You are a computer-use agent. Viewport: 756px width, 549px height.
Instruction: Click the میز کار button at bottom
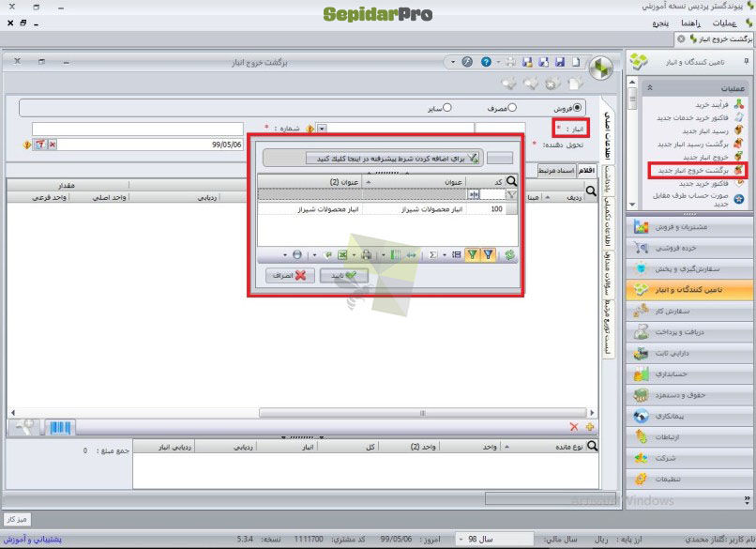click(x=18, y=519)
